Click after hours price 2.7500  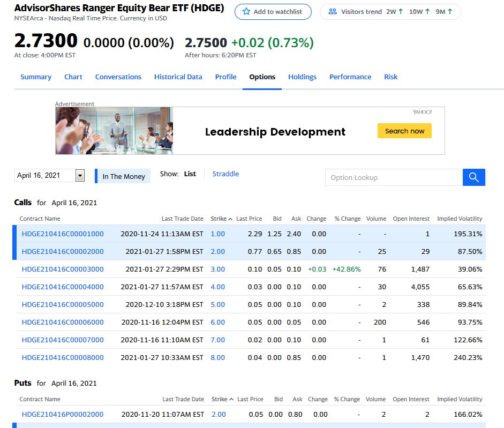coord(206,43)
